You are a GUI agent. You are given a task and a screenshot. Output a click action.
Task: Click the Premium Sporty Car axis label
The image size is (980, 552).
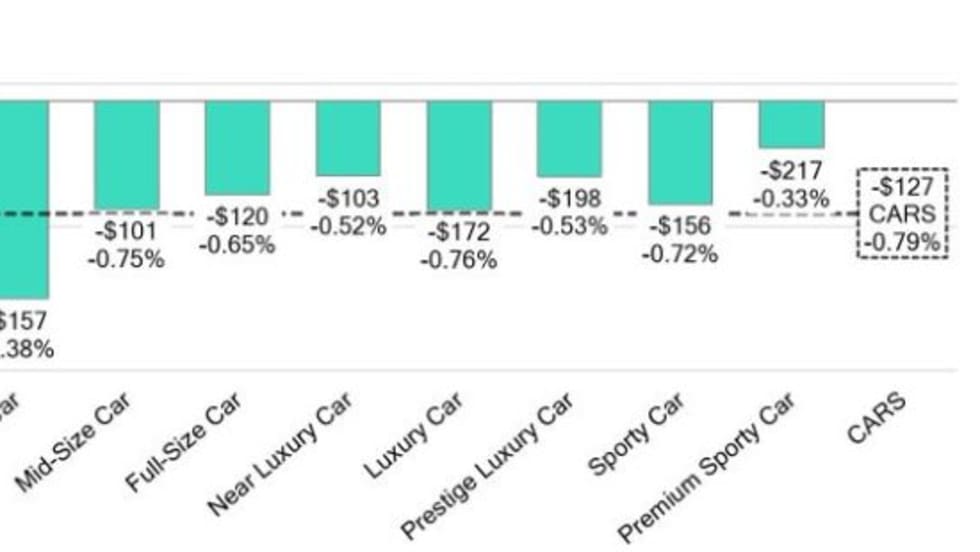[708, 466]
